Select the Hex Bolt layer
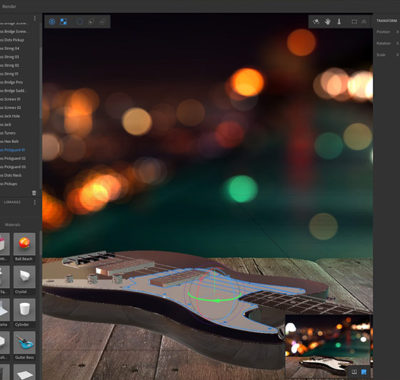Screen dimensions: 400x380 9,142
